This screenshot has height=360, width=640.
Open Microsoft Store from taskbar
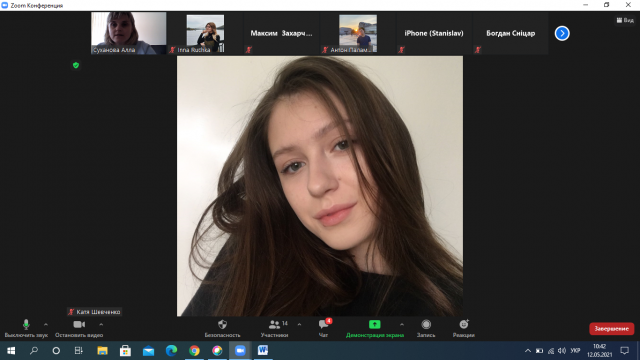pos(125,351)
